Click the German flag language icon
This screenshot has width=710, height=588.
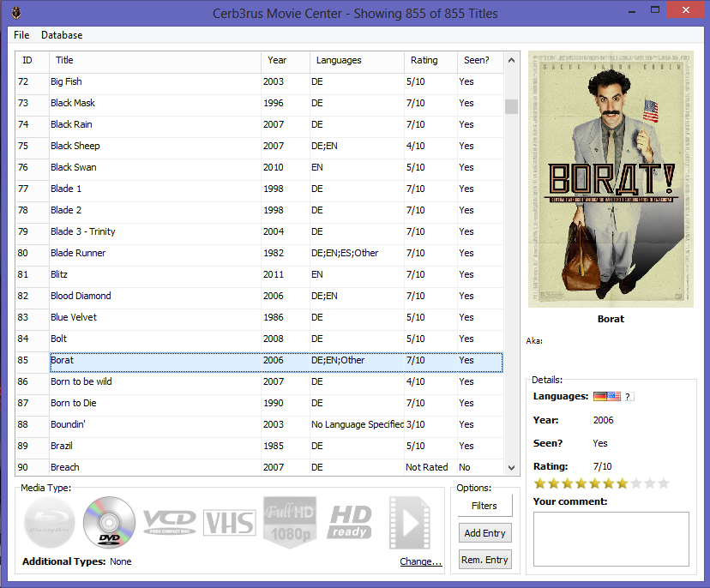(x=600, y=396)
